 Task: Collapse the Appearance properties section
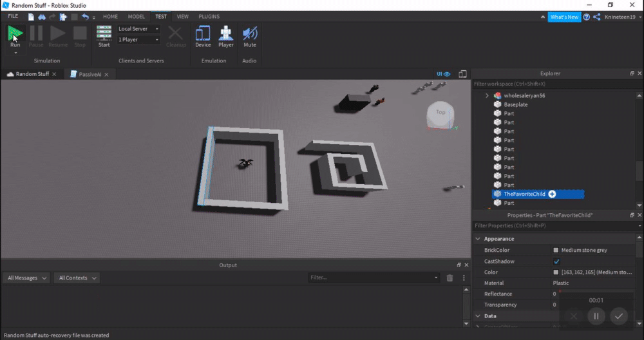[x=478, y=238]
